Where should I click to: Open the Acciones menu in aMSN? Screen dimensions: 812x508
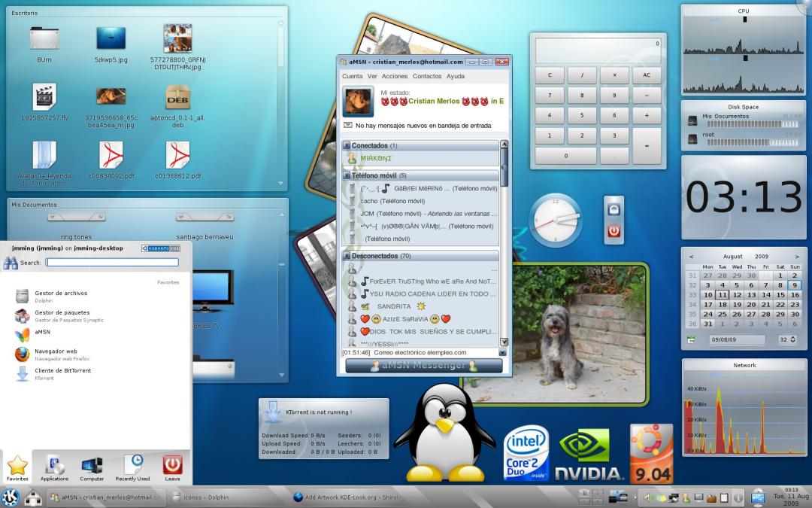tap(395, 76)
